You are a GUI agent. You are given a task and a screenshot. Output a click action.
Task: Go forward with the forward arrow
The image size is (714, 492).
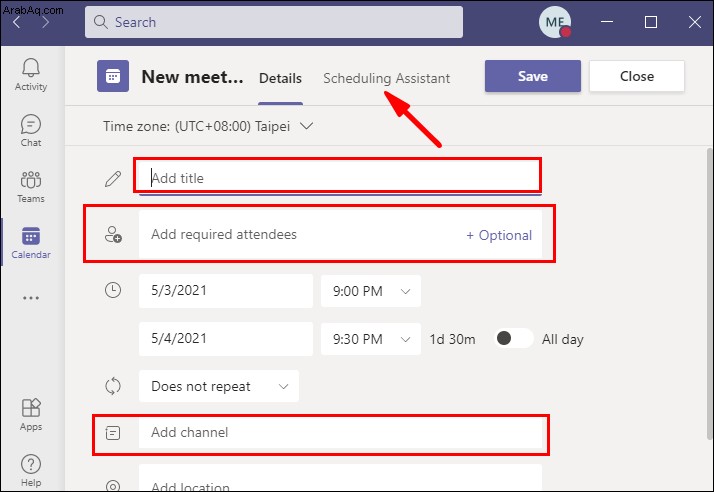(x=45, y=22)
